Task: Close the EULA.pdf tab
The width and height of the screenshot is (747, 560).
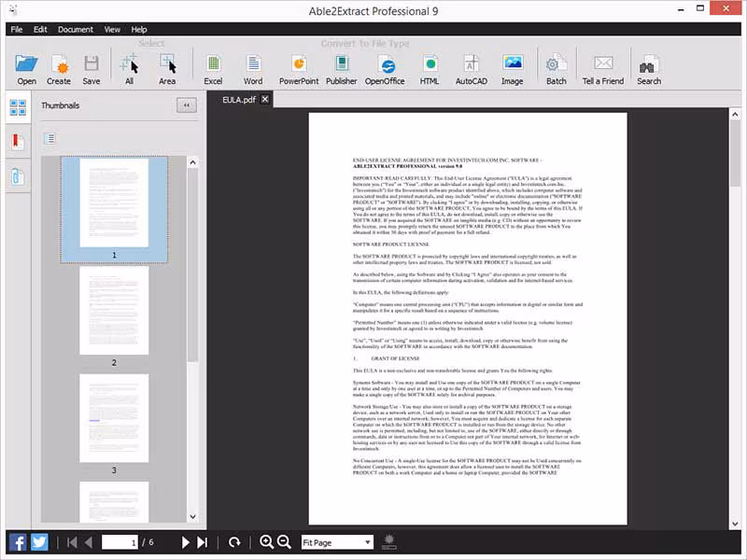Action: (265, 99)
